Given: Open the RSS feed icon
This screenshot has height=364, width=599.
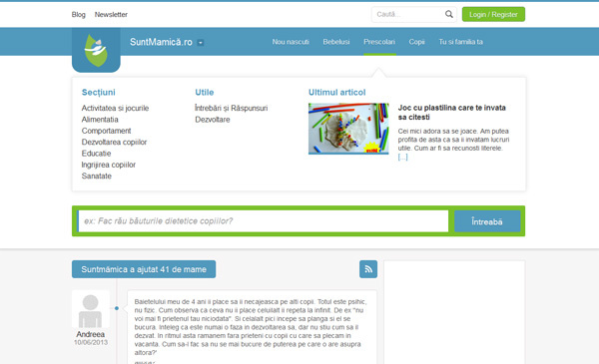Looking at the screenshot, I should (368, 269).
